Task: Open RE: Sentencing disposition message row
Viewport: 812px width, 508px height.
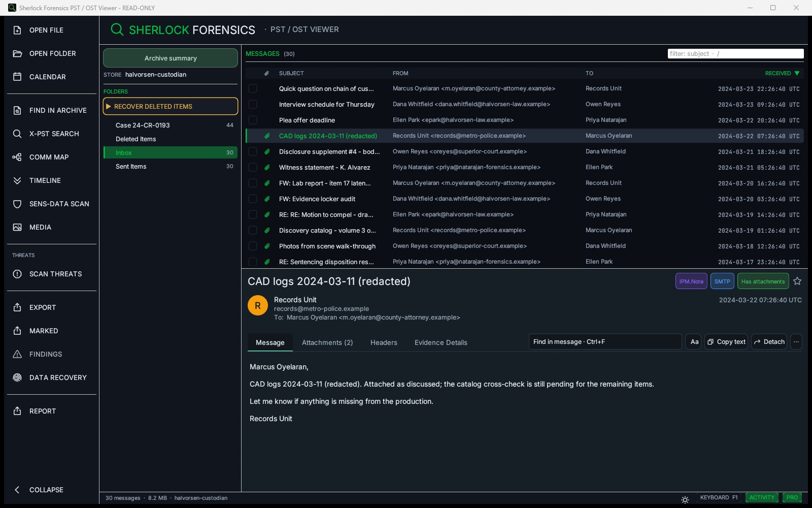Action: pos(525,262)
